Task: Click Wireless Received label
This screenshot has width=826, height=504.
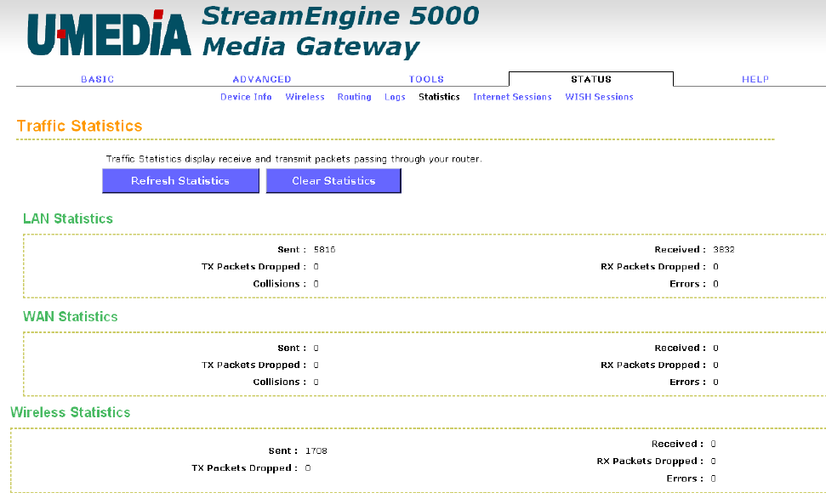Action: [x=677, y=444]
